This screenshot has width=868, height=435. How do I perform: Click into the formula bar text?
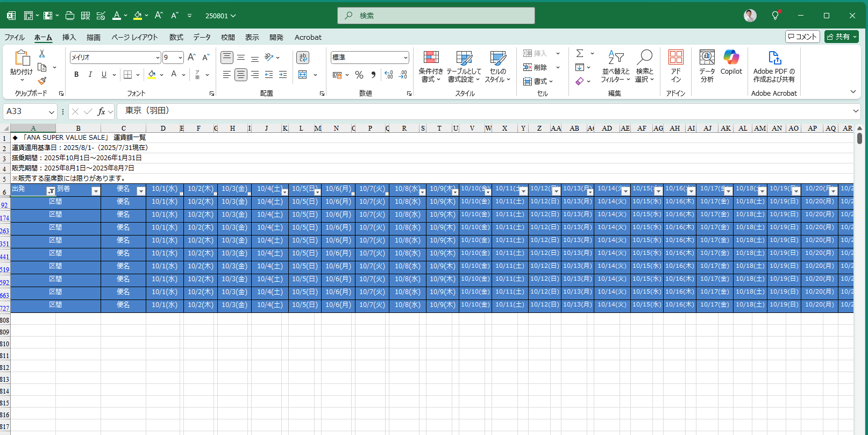(x=484, y=111)
